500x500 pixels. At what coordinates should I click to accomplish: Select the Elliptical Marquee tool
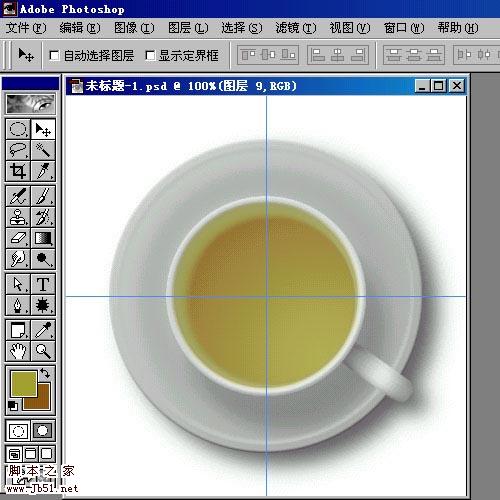pyautogui.click(x=18, y=129)
